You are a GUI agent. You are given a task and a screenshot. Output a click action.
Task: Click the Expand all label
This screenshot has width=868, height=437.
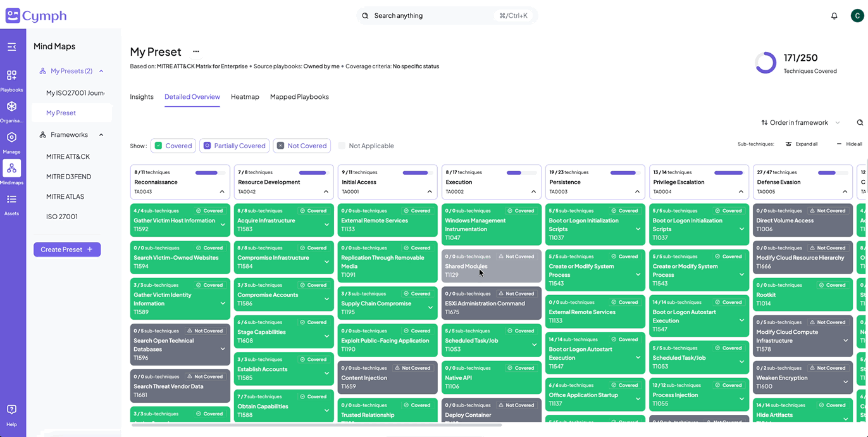[x=807, y=144]
